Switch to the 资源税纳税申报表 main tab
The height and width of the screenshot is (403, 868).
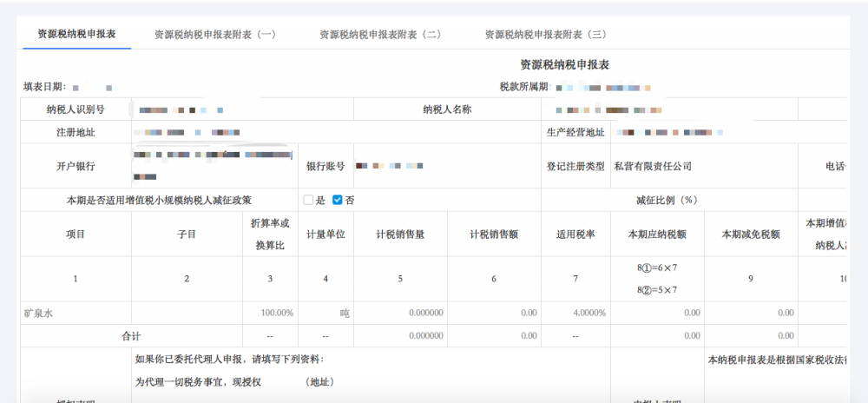pyautogui.click(x=76, y=34)
